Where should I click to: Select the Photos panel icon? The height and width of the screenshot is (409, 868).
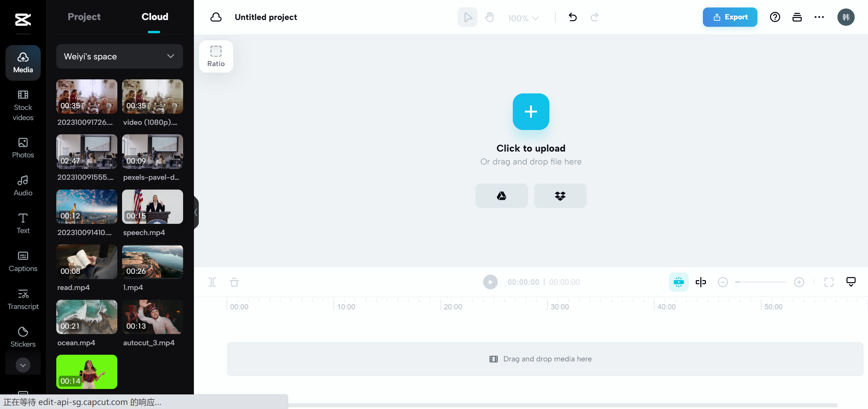point(22,147)
